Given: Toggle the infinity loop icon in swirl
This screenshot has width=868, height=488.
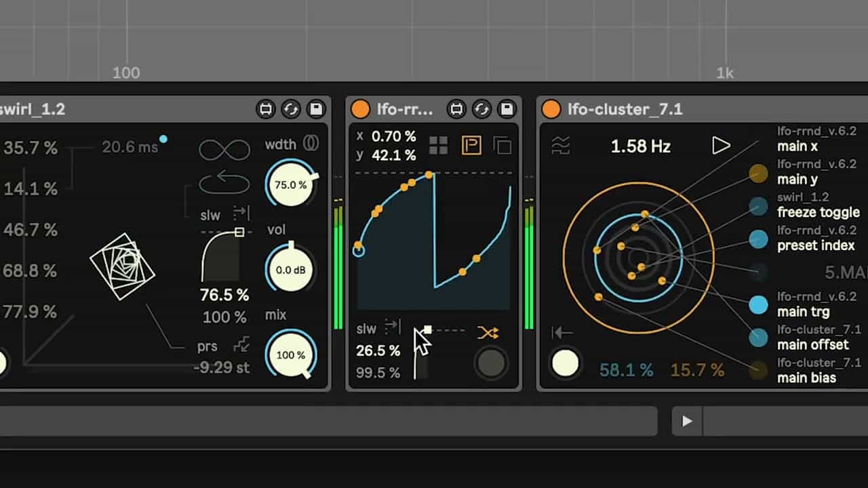Looking at the screenshot, I should 224,149.
